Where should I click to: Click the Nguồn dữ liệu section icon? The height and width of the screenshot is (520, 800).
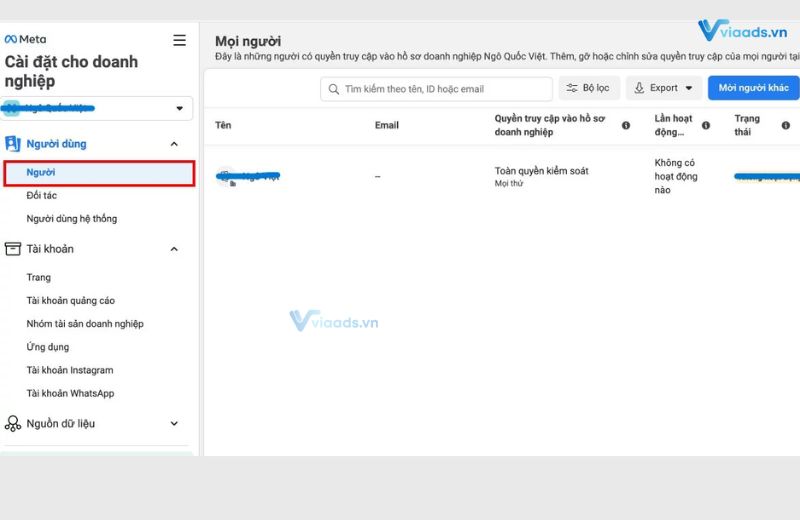pyautogui.click(x=13, y=424)
